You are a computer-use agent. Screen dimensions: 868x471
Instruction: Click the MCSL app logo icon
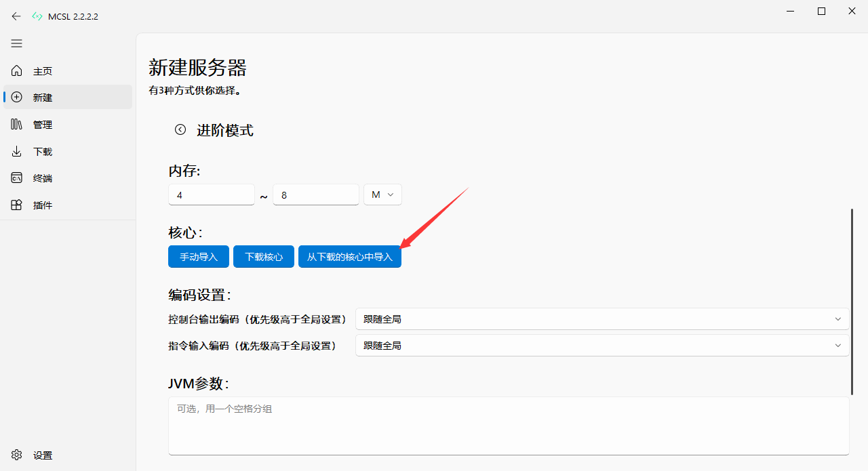coord(37,16)
